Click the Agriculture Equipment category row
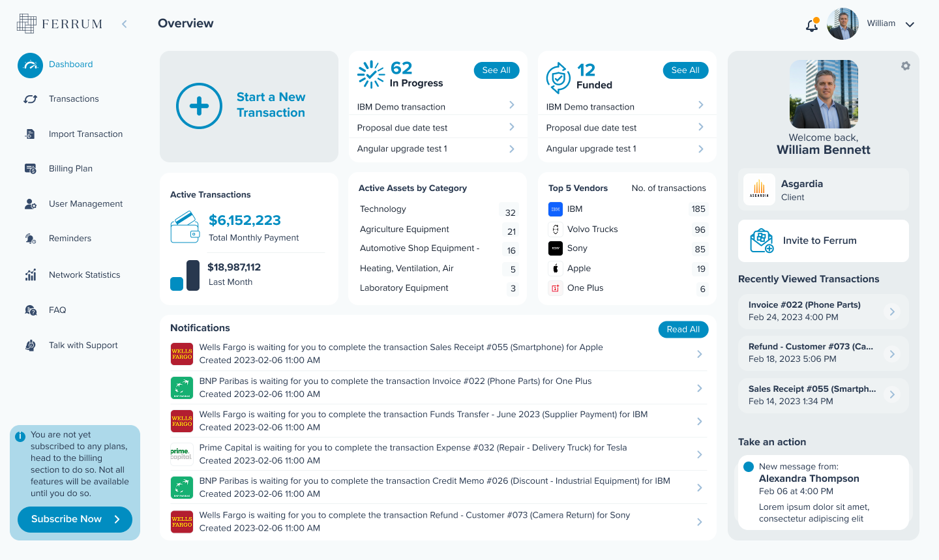Image resolution: width=939 pixels, height=560 pixels. (438, 229)
